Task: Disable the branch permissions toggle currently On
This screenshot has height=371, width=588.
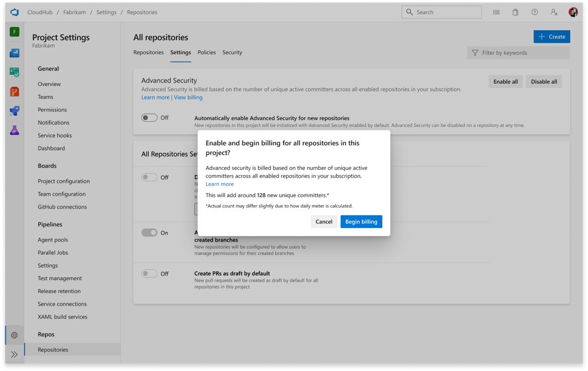Action: pyautogui.click(x=149, y=233)
